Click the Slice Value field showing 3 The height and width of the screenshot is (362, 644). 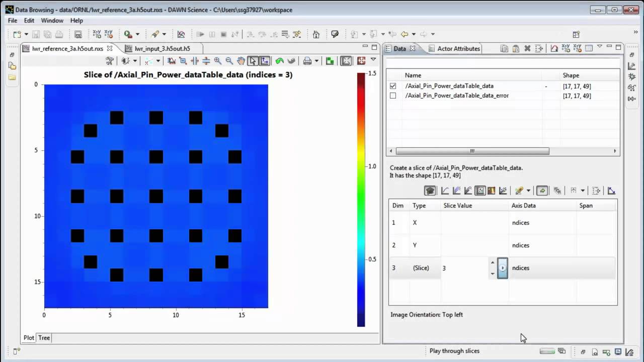[x=465, y=268]
